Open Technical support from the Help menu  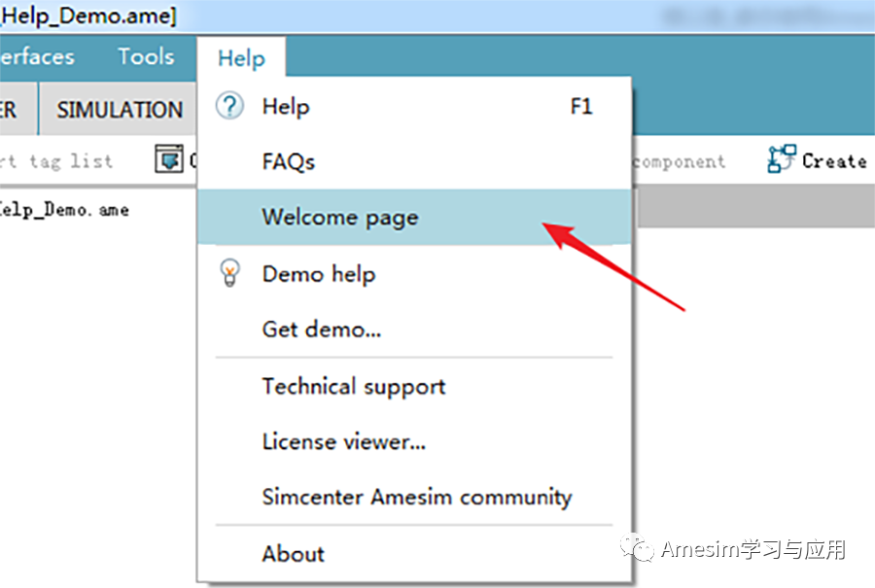414,386
